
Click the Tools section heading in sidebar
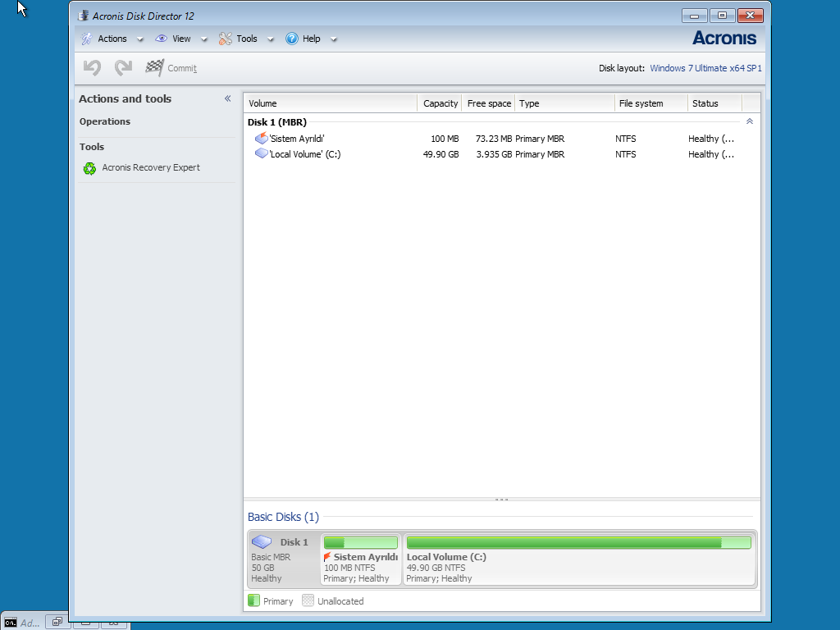(x=92, y=147)
